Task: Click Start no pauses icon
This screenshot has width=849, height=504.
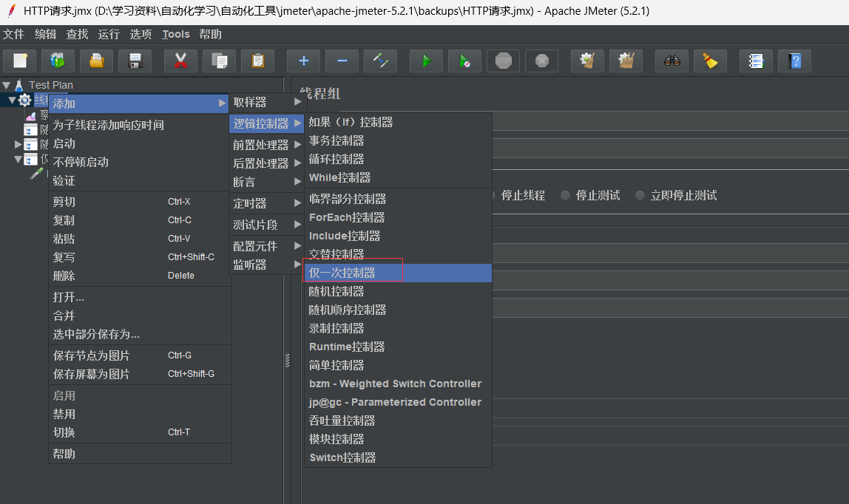Action: (464, 61)
